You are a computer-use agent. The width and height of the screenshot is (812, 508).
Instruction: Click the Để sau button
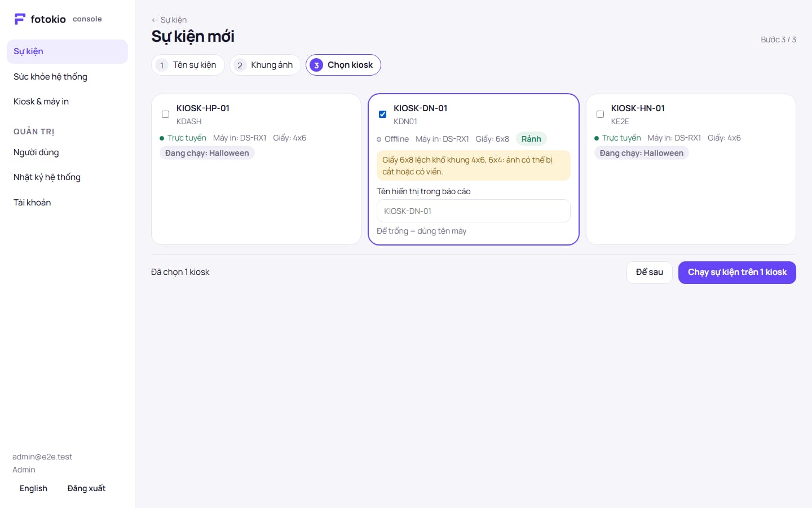click(650, 273)
